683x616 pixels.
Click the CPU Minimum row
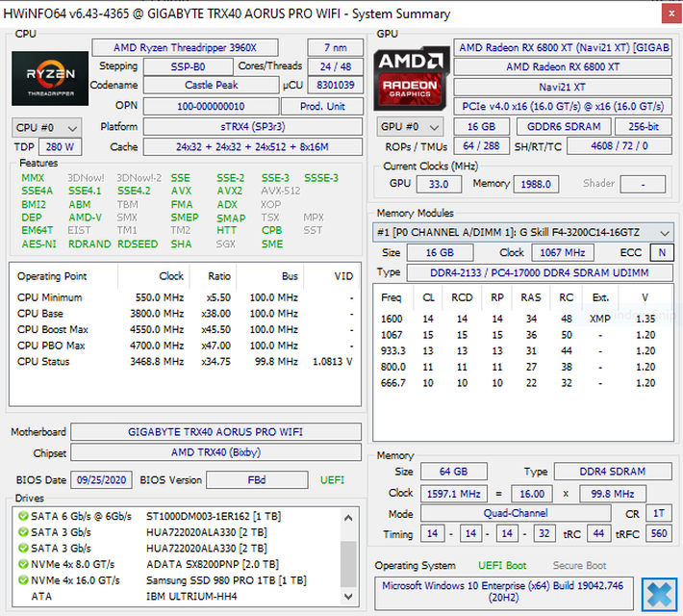(x=185, y=297)
